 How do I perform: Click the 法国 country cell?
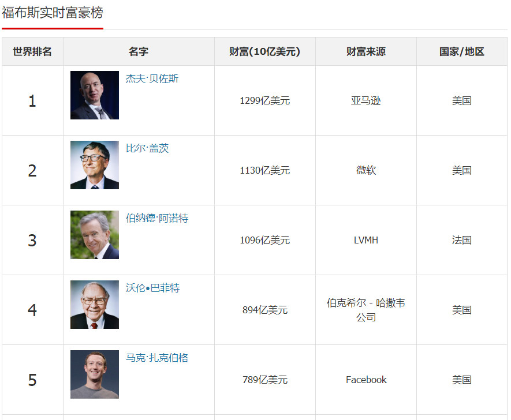(461, 240)
